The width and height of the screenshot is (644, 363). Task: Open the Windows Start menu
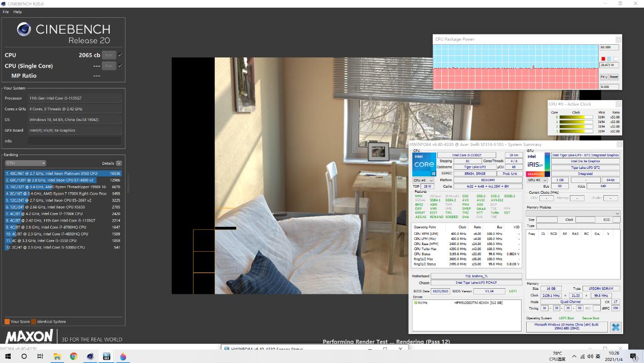pos(8,357)
